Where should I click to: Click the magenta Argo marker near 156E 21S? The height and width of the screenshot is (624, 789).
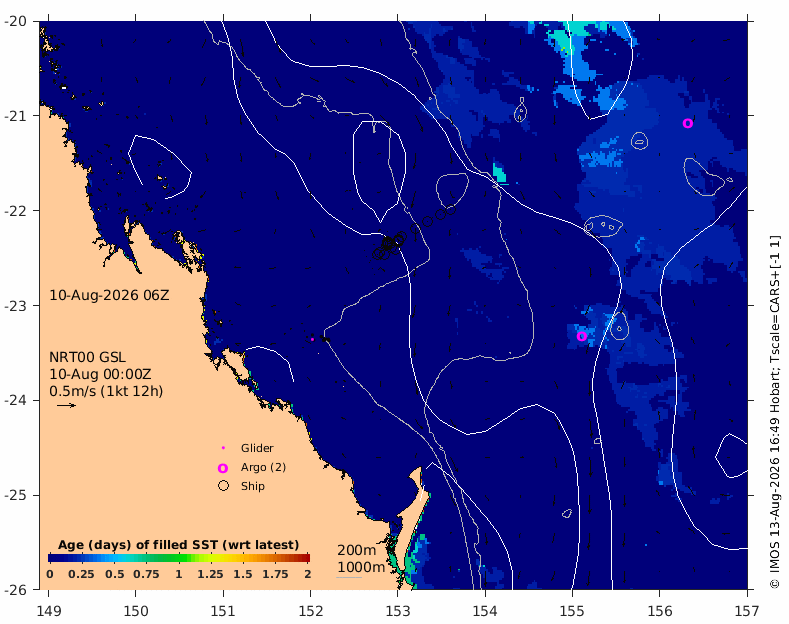coord(688,123)
